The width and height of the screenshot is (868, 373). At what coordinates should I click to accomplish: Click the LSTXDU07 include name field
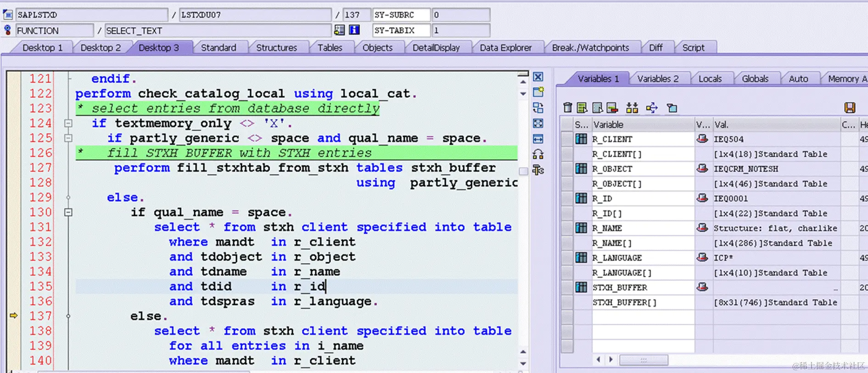pyautogui.click(x=255, y=15)
